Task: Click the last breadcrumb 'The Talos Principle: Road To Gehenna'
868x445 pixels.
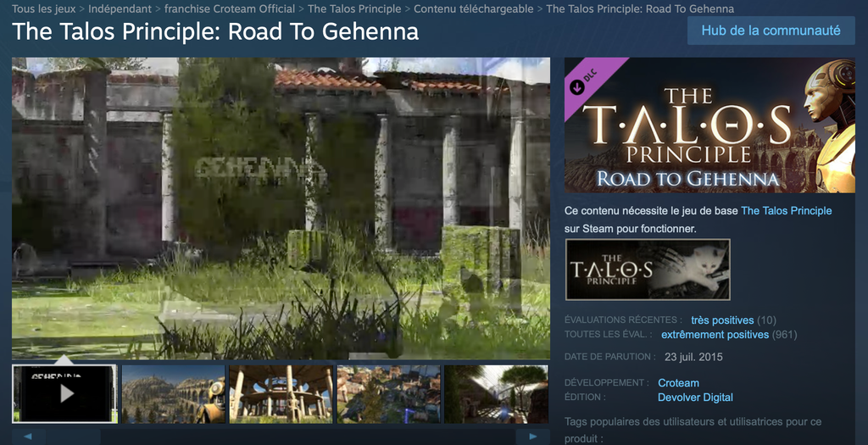Action: click(x=640, y=8)
